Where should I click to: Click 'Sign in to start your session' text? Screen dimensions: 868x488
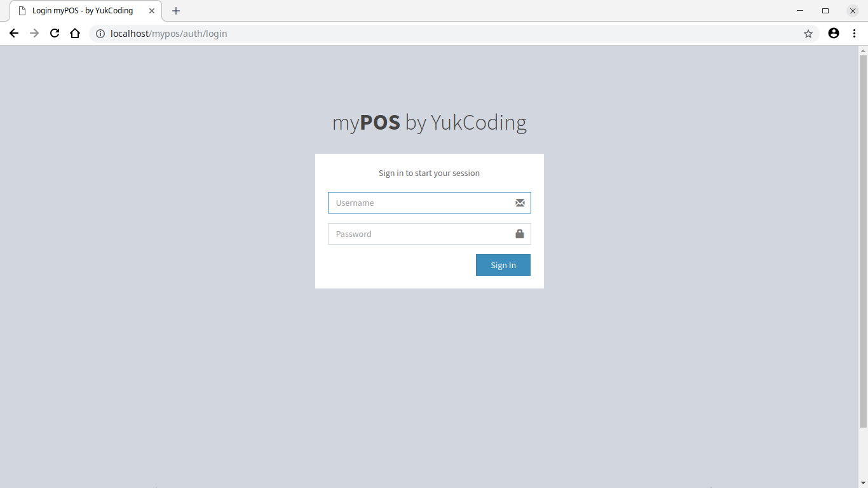tap(430, 173)
